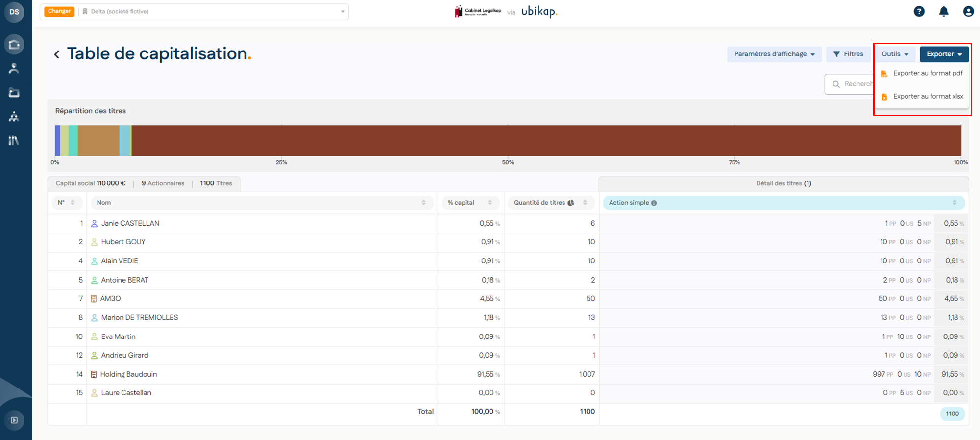Click the ubikap logo
980x440 pixels.
(x=539, y=11)
